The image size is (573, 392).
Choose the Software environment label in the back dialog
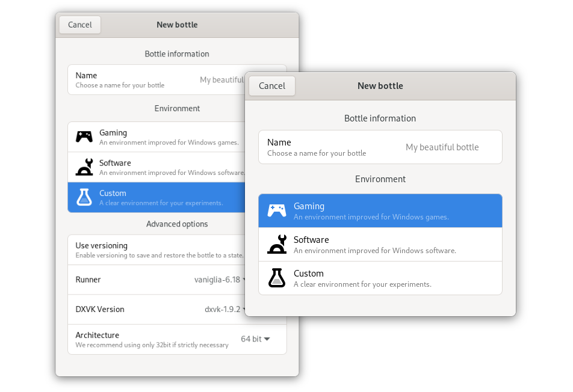(115, 163)
